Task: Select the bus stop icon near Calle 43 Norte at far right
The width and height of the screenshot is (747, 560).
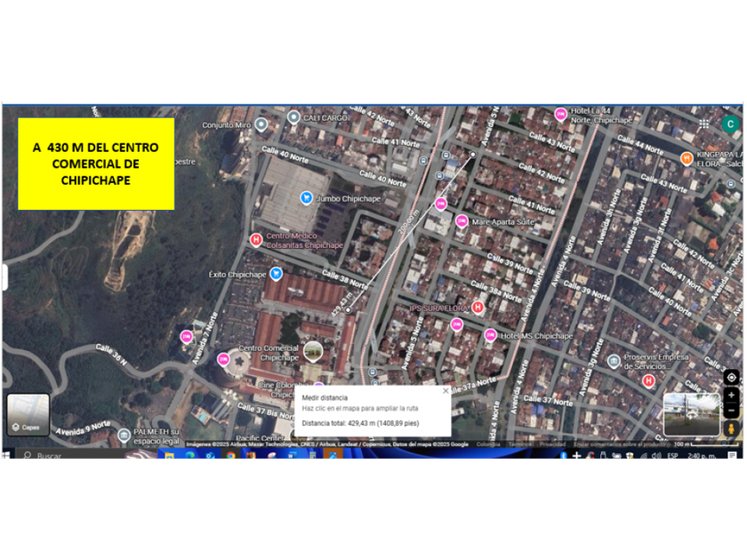Action: pos(731,184)
